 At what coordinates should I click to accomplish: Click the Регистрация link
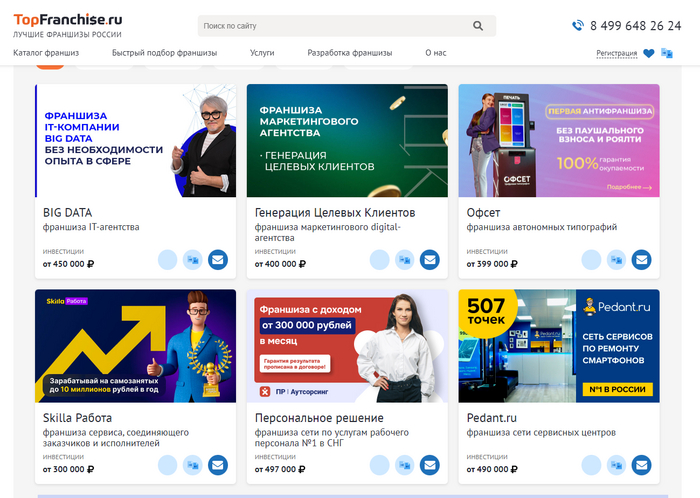coord(617,53)
